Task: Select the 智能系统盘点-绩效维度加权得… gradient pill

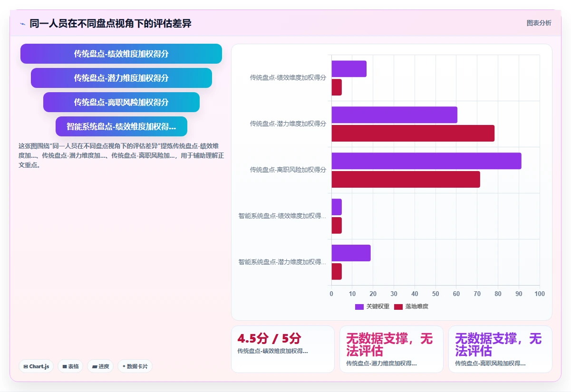Action: pyautogui.click(x=121, y=126)
